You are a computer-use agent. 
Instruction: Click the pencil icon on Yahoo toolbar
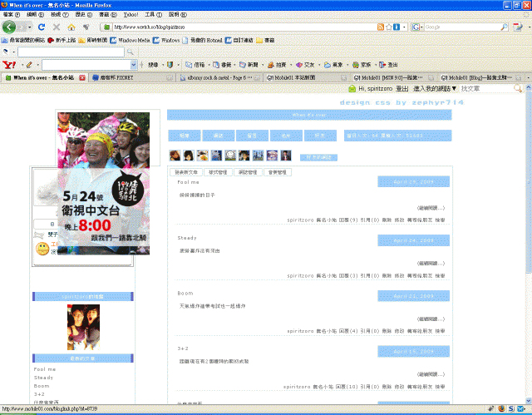pyautogui.click(x=29, y=65)
